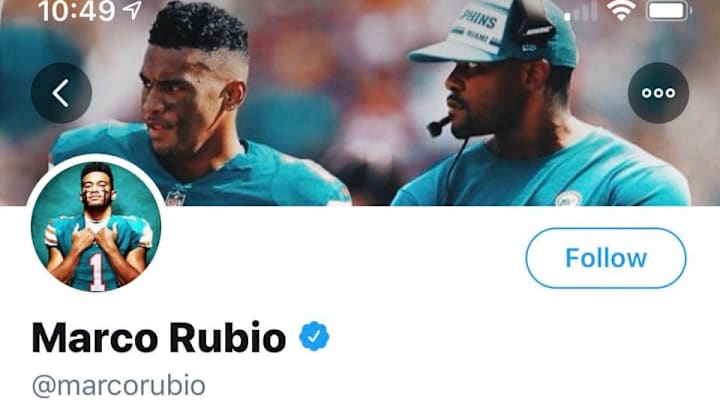The height and width of the screenshot is (405, 720).
Task: Tap the blue verified checkmark badge
Action: coord(314,337)
